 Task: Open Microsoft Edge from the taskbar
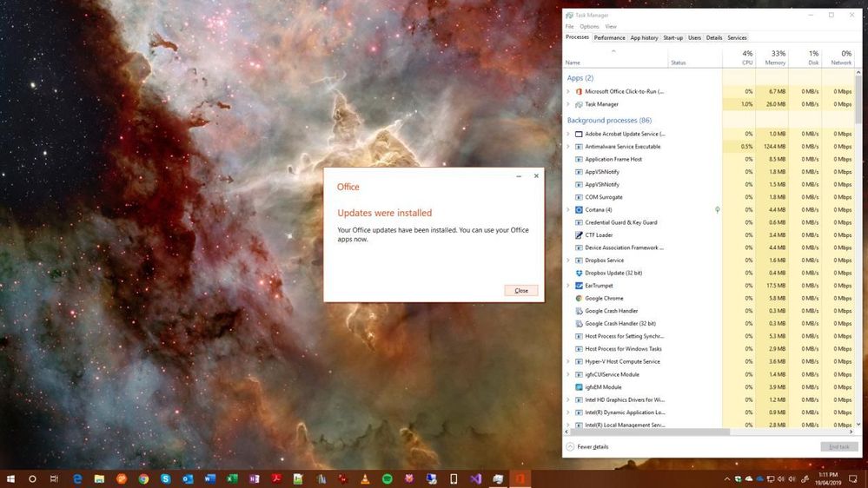coord(77,478)
